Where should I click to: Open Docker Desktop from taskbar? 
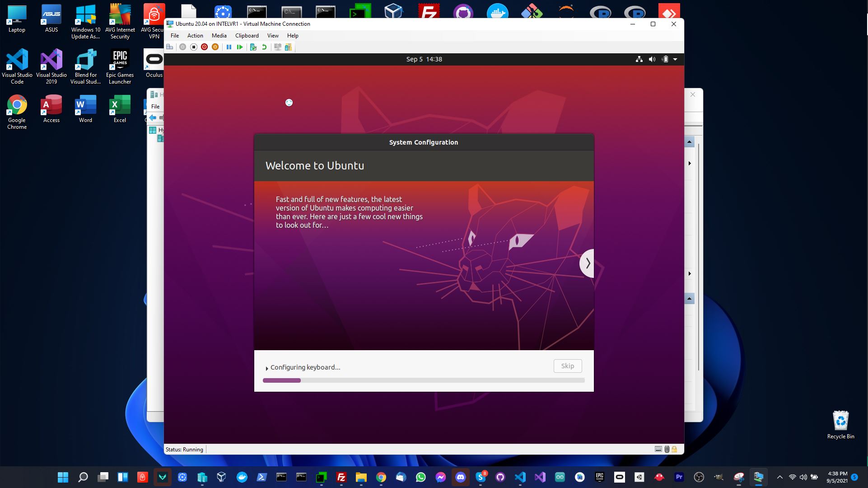tap(242, 477)
